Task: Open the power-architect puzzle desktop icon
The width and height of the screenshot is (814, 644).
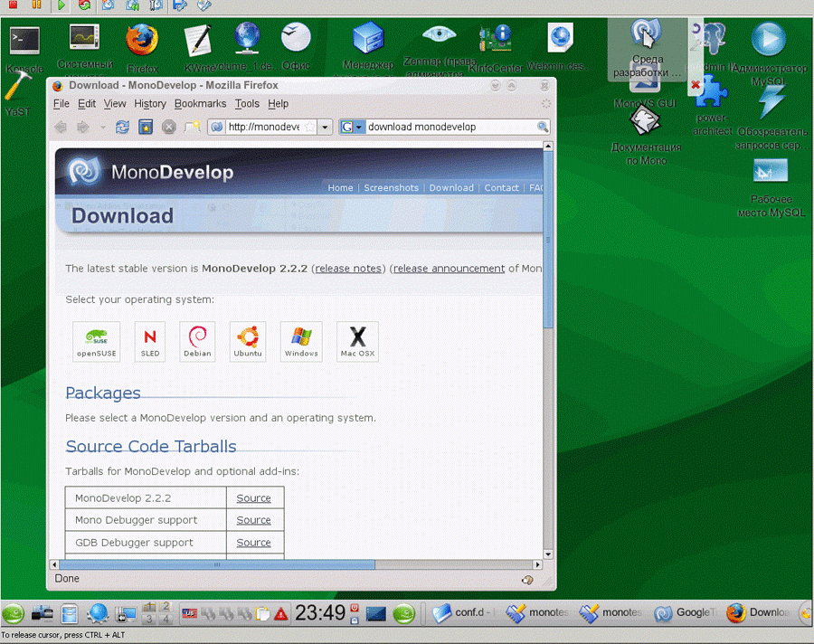Action: click(x=712, y=92)
